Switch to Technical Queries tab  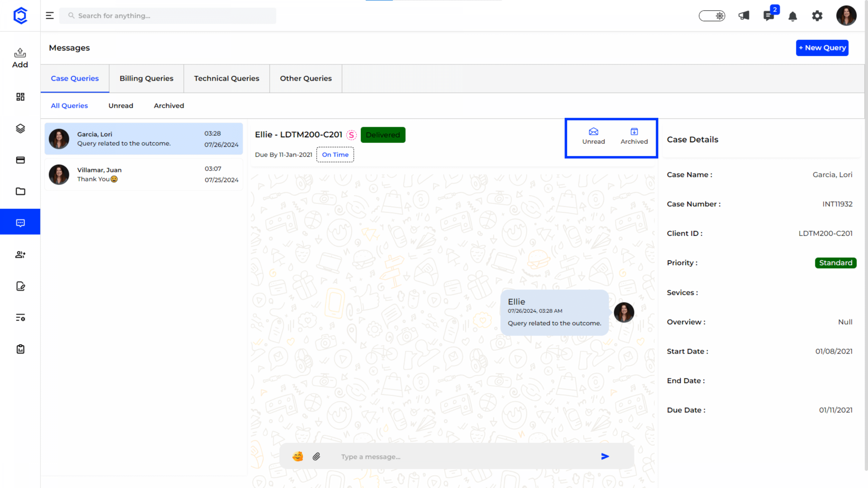click(226, 78)
